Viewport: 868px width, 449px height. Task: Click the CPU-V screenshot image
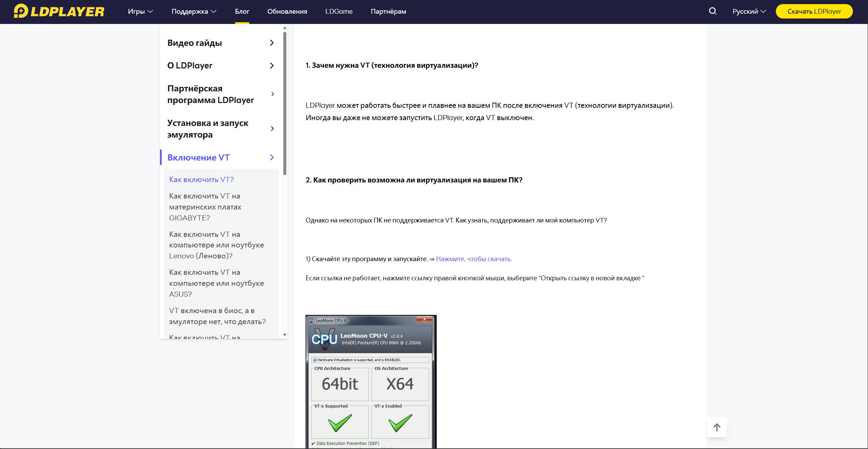pos(371,382)
